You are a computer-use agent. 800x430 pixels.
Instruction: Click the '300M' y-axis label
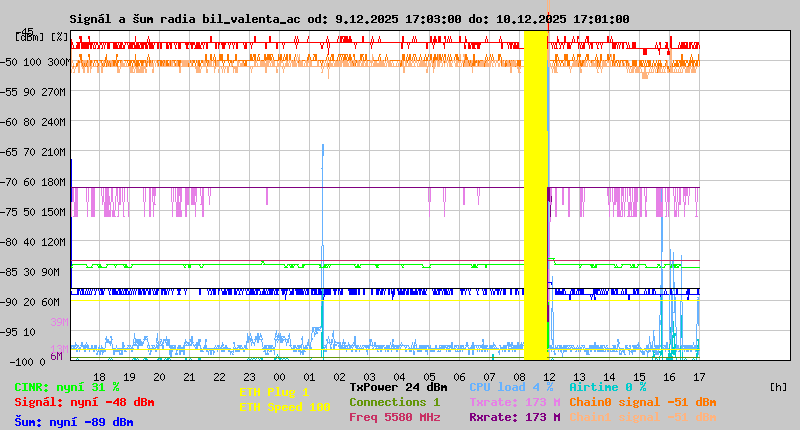(59, 62)
